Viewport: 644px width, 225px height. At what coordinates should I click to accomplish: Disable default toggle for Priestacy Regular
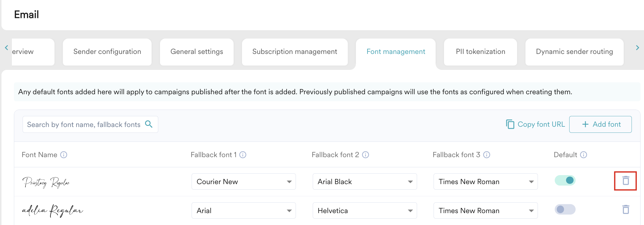point(565,180)
